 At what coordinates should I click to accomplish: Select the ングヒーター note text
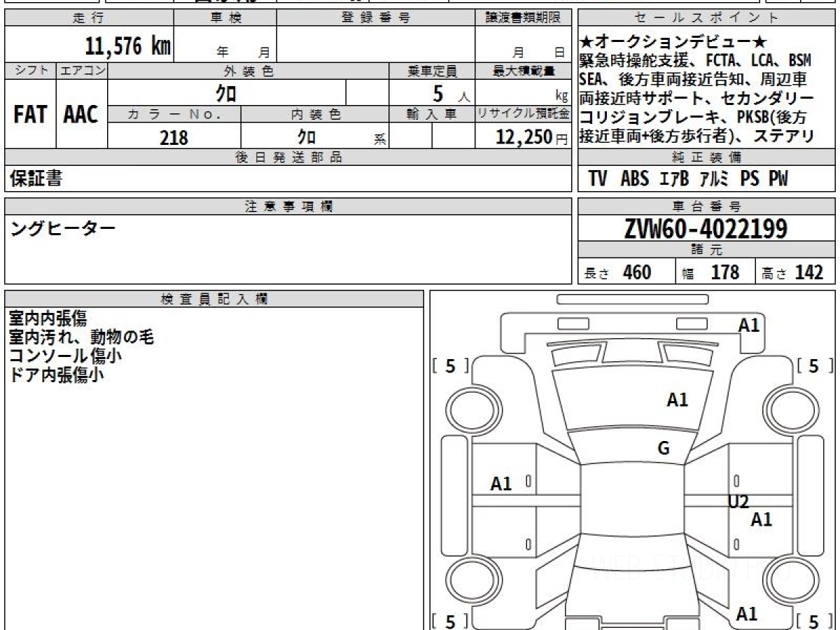click(63, 227)
